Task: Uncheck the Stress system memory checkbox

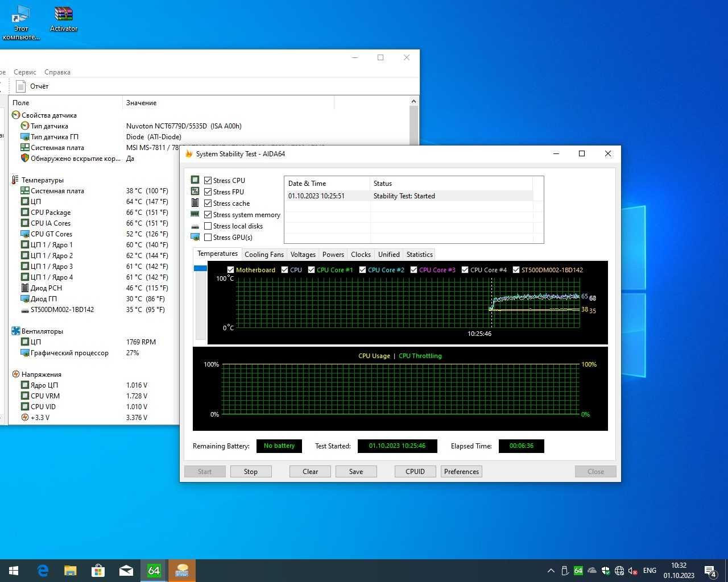Action: 208,214
